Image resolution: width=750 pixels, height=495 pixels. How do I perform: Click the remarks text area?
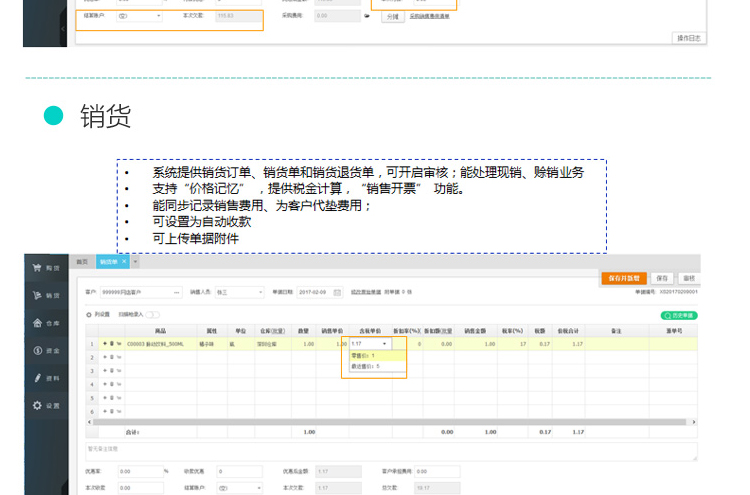coord(391,452)
